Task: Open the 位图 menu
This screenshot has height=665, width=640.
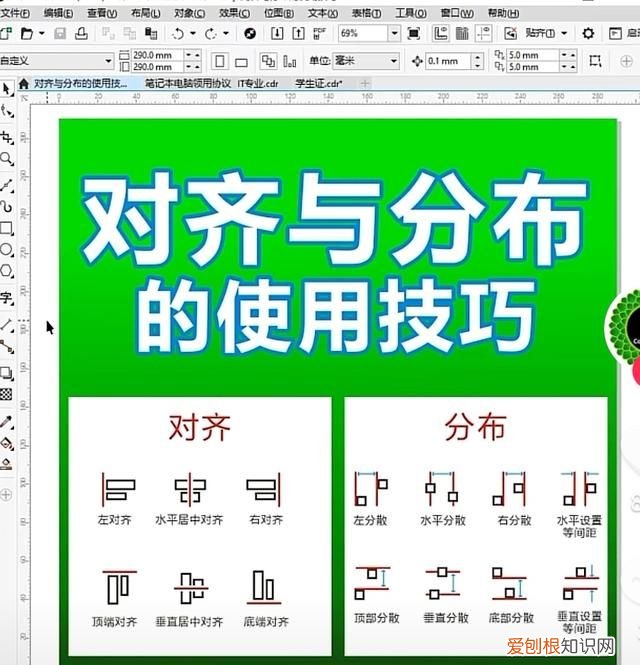Action: tap(279, 14)
